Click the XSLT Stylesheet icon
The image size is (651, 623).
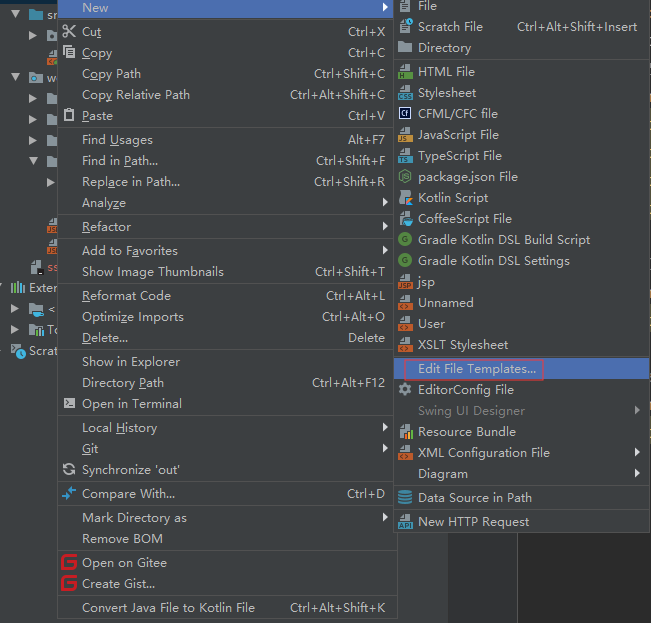coord(405,344)
